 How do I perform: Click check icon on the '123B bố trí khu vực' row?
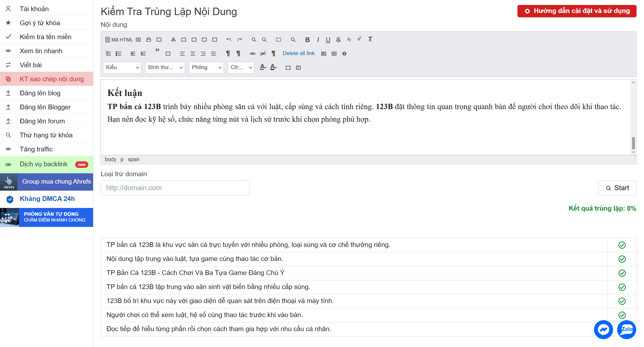(x=622, y=301)
